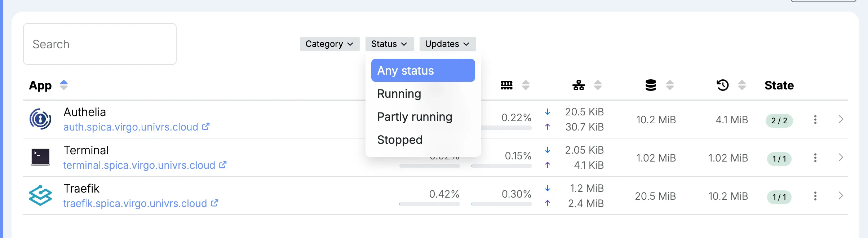
Task: Open auth.spica.virgo.univrs.cloud link
Action: (131, 127)
